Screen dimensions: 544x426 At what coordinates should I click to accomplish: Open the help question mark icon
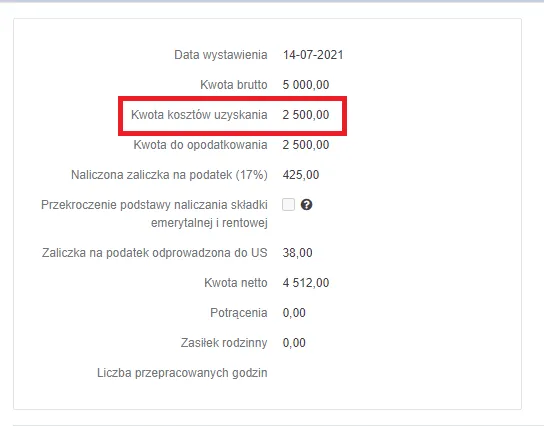(x=306, y=205)
